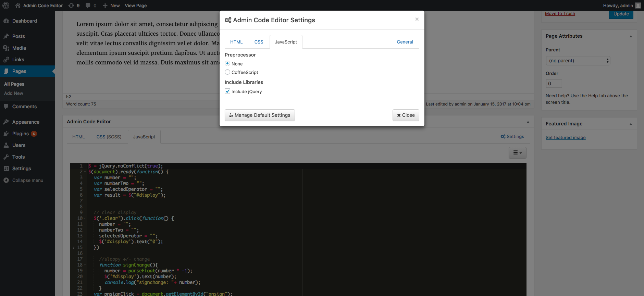
Task: Open View Page in the admin bar
Action: tap(136, 5)
